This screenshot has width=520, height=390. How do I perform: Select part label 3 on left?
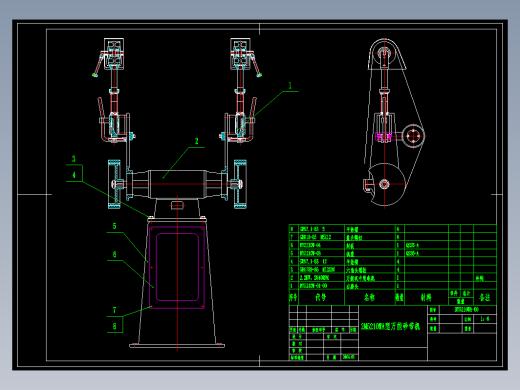coord(73,159)
